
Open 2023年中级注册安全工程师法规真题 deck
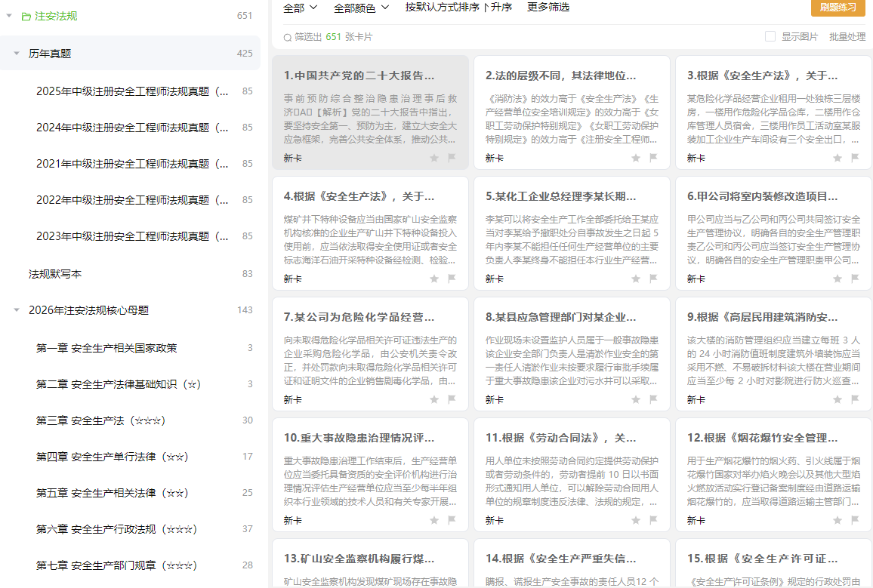pyautogui.click(x=132, y=236)
